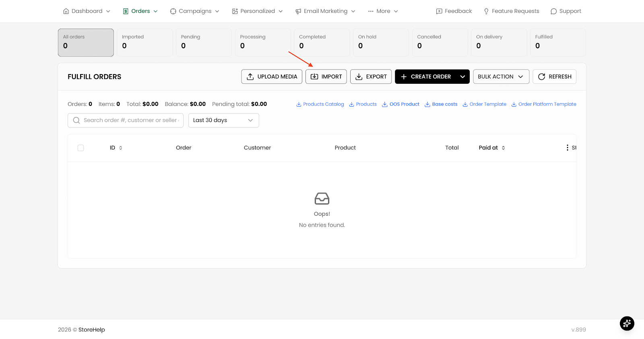Click the Products download link

363,104
